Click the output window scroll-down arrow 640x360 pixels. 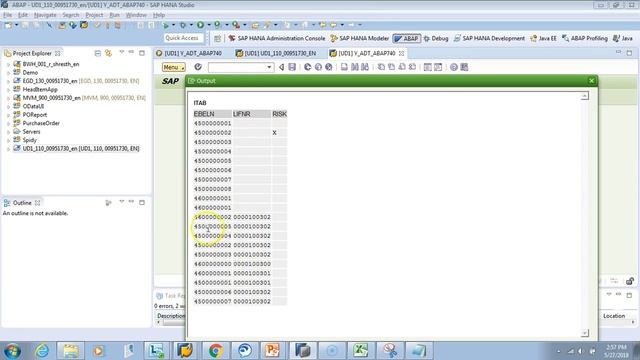coord(585,333)
